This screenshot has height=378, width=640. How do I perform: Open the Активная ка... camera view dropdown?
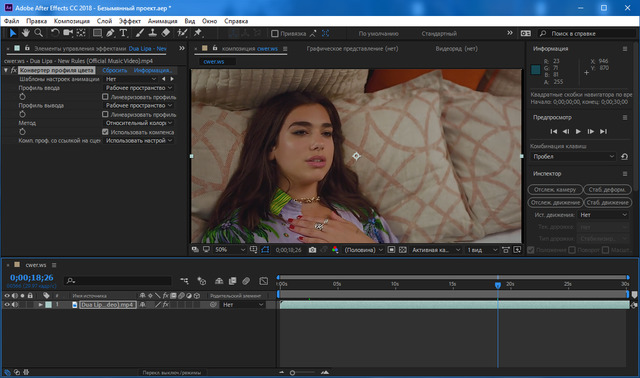coord(436,250)
